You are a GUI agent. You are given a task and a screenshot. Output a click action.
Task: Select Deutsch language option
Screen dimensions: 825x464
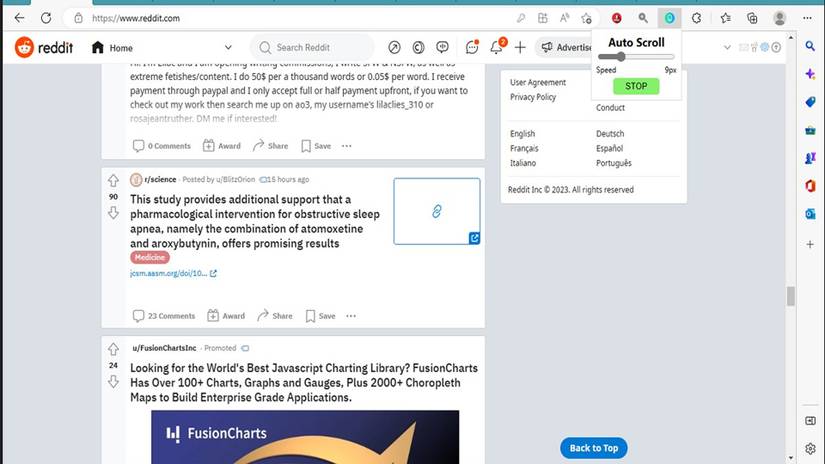tap(610, 134)
